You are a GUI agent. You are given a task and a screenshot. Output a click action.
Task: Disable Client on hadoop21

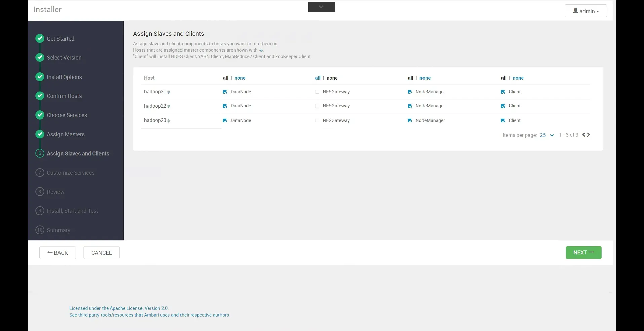tap(503, 92)
